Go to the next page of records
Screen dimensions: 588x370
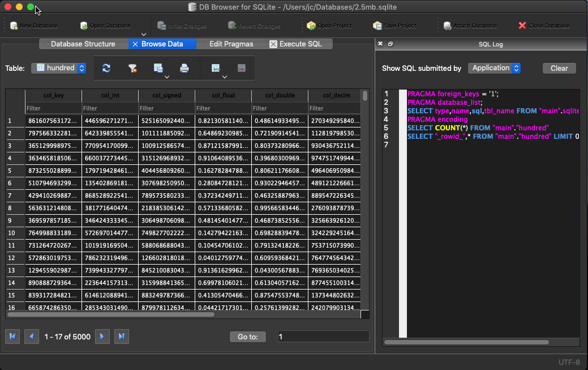pyautogui.click(x=102, y=337)
